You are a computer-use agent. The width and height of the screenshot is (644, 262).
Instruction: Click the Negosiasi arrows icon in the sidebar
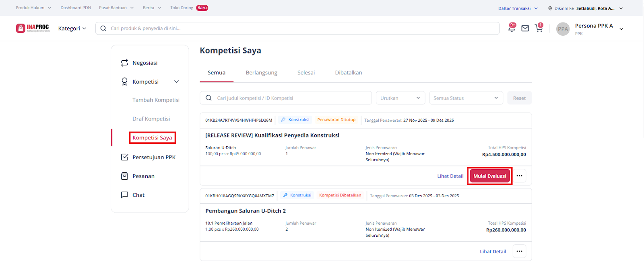(124, 63)
